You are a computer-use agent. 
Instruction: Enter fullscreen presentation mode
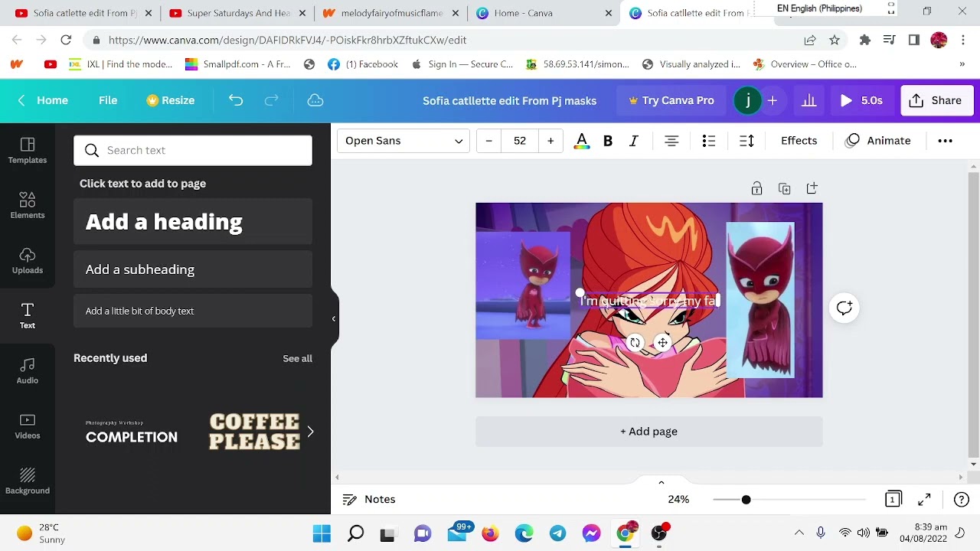click(x=924, y=500)
